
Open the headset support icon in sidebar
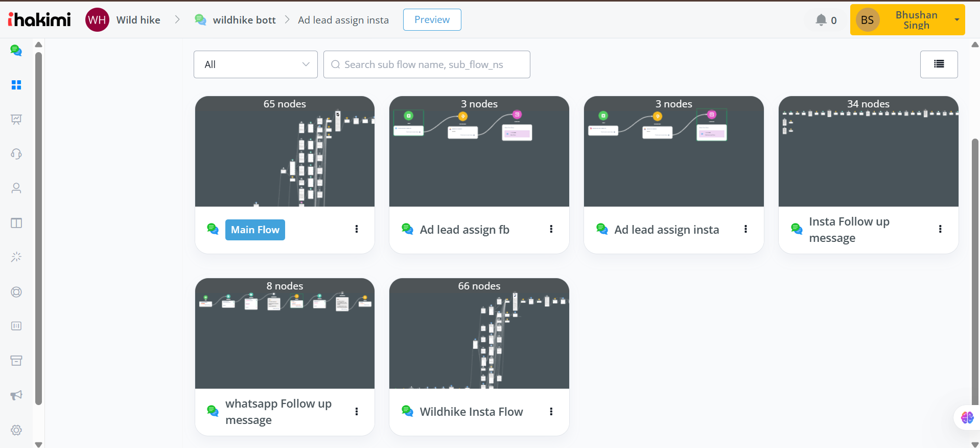[x=16, y=154]
